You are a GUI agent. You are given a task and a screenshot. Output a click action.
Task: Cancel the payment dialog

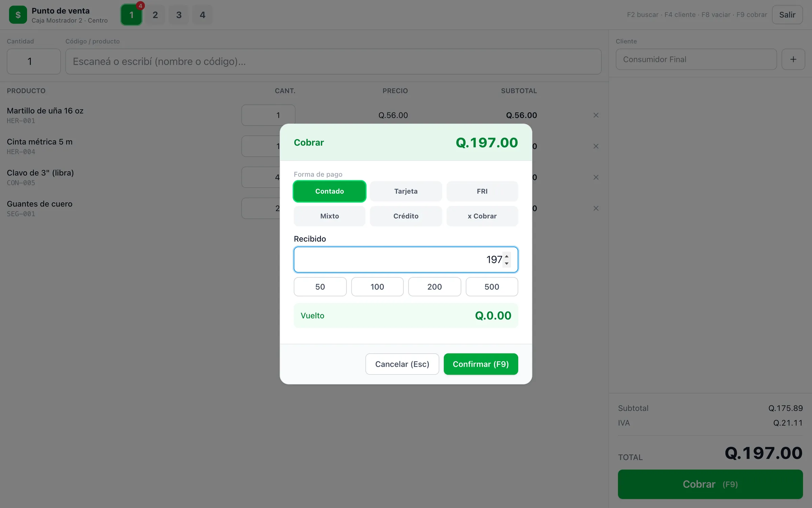402,364
